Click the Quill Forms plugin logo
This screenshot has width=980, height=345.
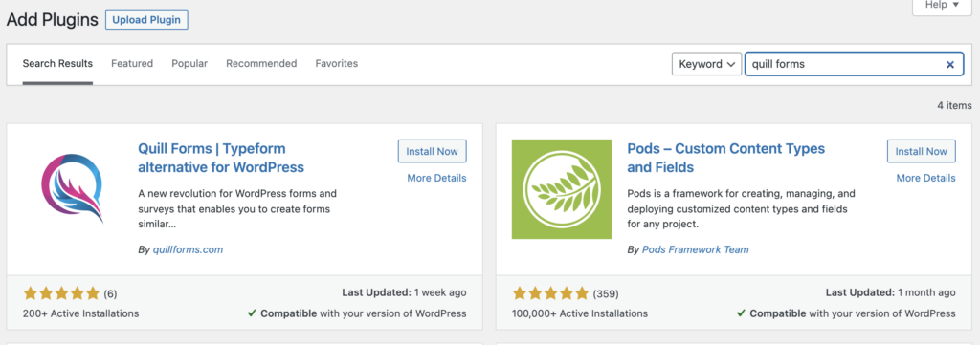(73, 188)
